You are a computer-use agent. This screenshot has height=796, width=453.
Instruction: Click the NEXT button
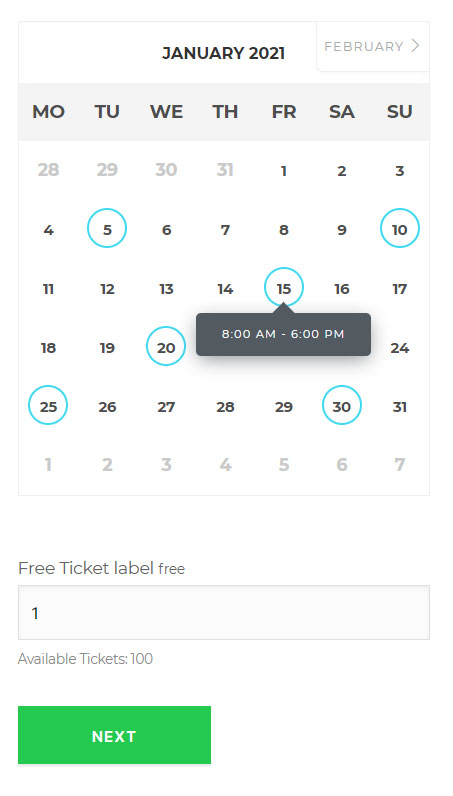114,735
